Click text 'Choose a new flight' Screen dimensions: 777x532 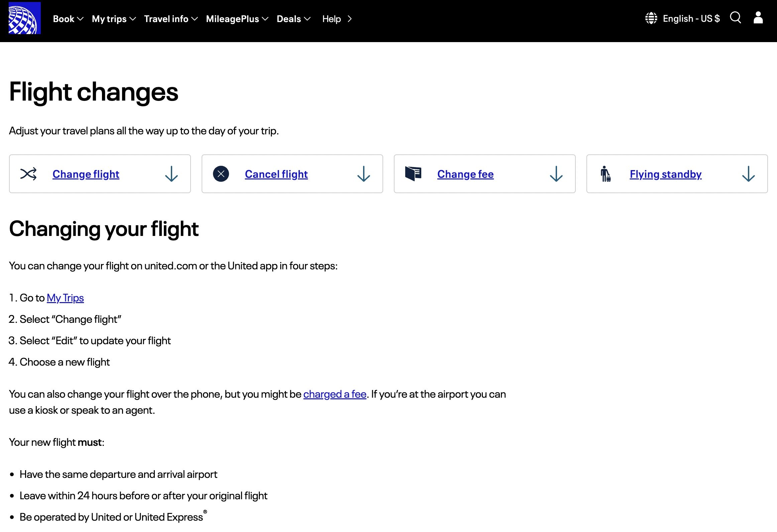click(65, 362)
